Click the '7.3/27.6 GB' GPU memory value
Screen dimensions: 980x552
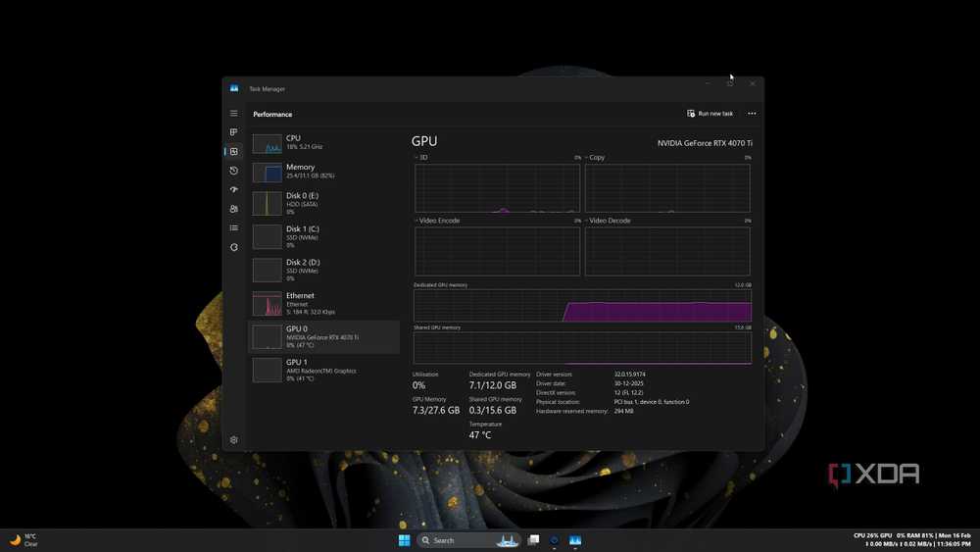[436, 411]
